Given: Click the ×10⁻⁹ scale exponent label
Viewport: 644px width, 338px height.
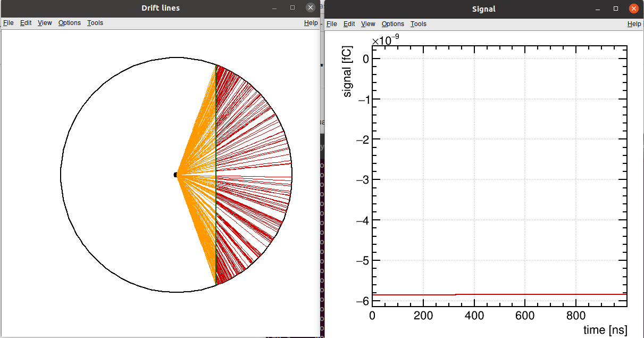Looking at the screenshot, I should (386, 40).
